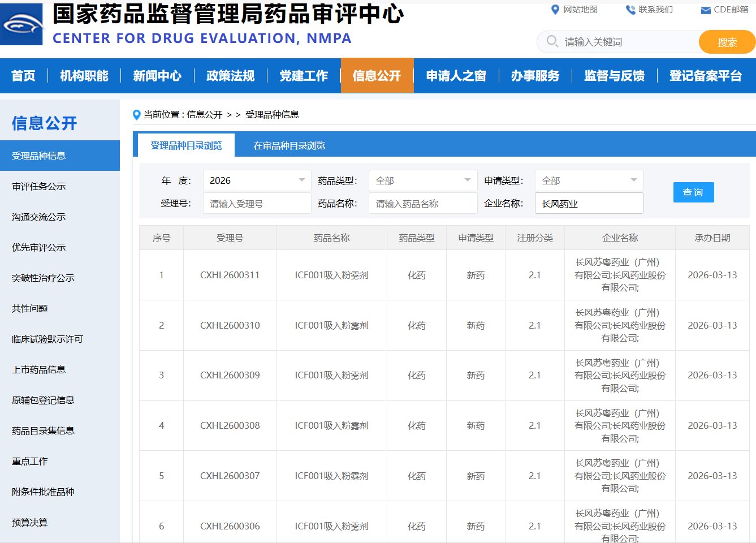
Task: Click the phone icon next to 联系我们
Action: (x=629, y=9)
